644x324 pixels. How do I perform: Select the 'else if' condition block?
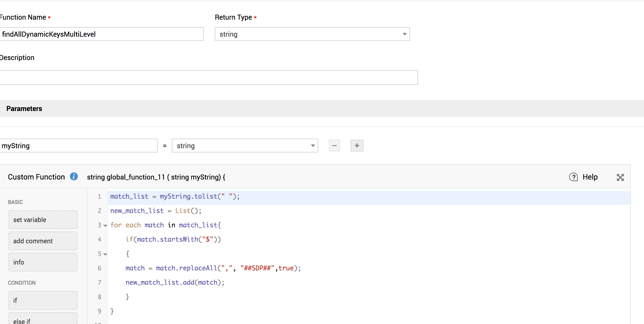(x=43, y=320)
